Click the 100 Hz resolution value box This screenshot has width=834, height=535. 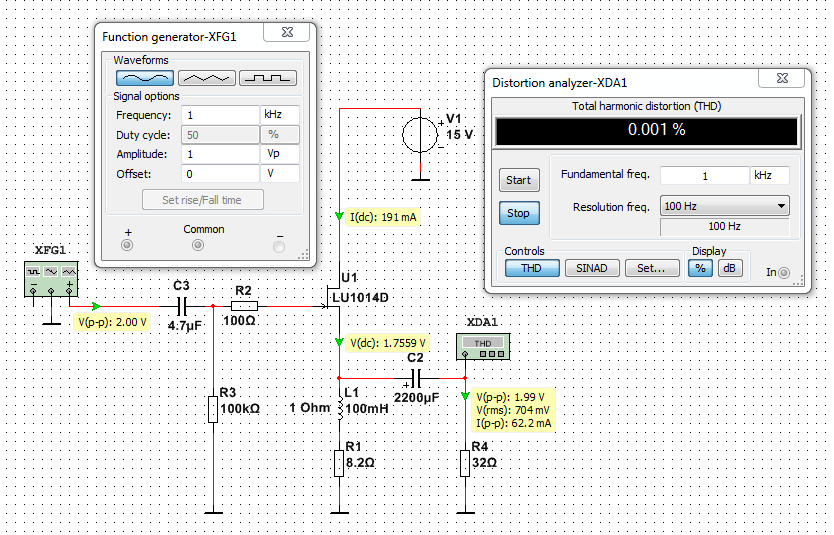[x=724, y=227]
